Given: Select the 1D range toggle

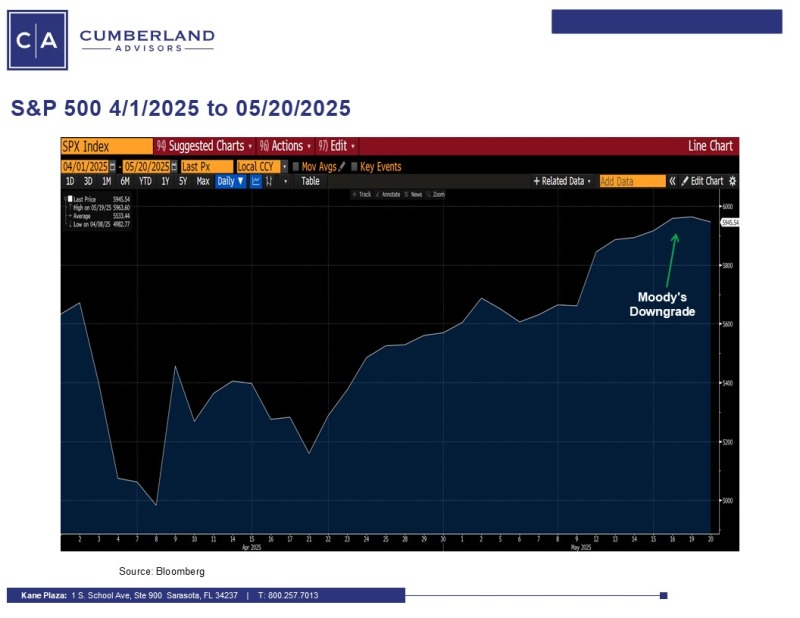Looking at the screenshot, I should tap(70, 181).
